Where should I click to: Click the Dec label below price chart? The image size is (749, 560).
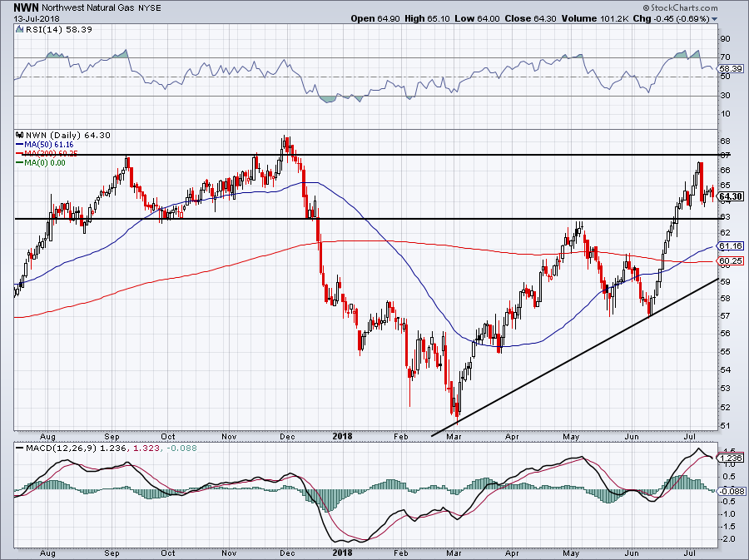click(x=287, y=436)
